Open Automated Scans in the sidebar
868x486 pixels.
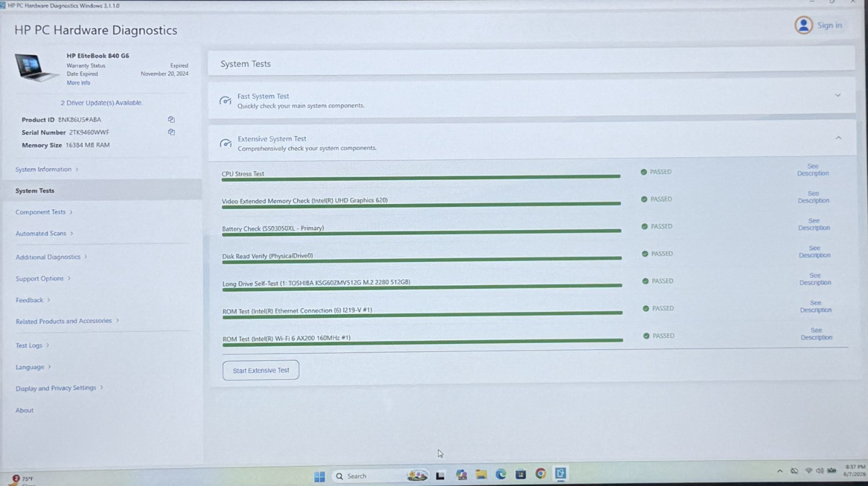click(44, 233)
